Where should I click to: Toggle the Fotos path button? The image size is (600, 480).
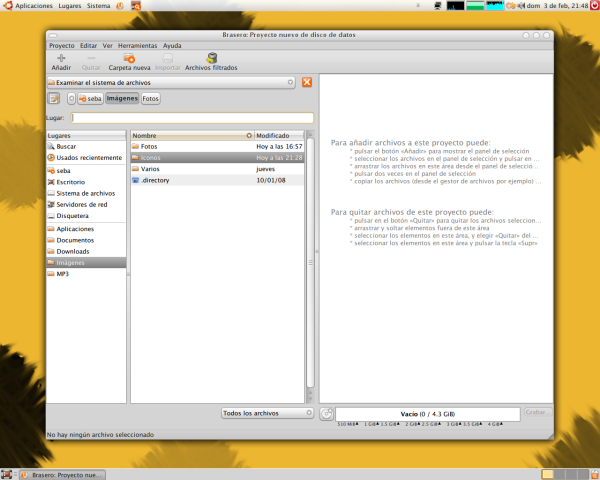[x=150, y=99]
